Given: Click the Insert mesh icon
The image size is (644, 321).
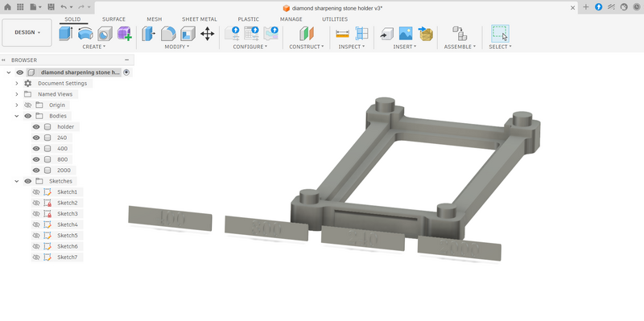Looking at the screenshot, I should point(426,33).
